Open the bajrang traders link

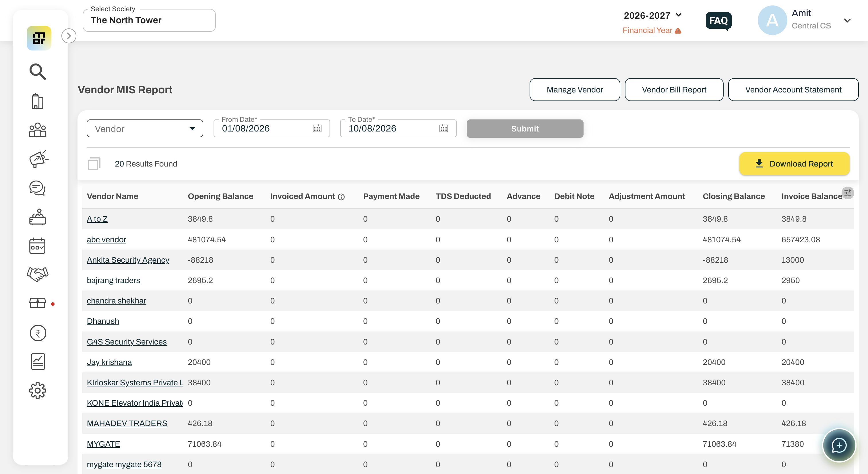pyautogui.click(x=113, y=280)
